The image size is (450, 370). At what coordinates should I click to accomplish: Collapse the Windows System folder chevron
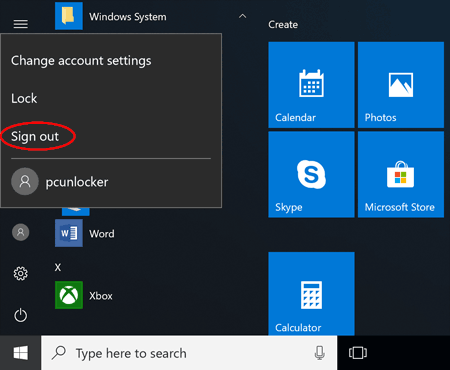tap(243, 16)
